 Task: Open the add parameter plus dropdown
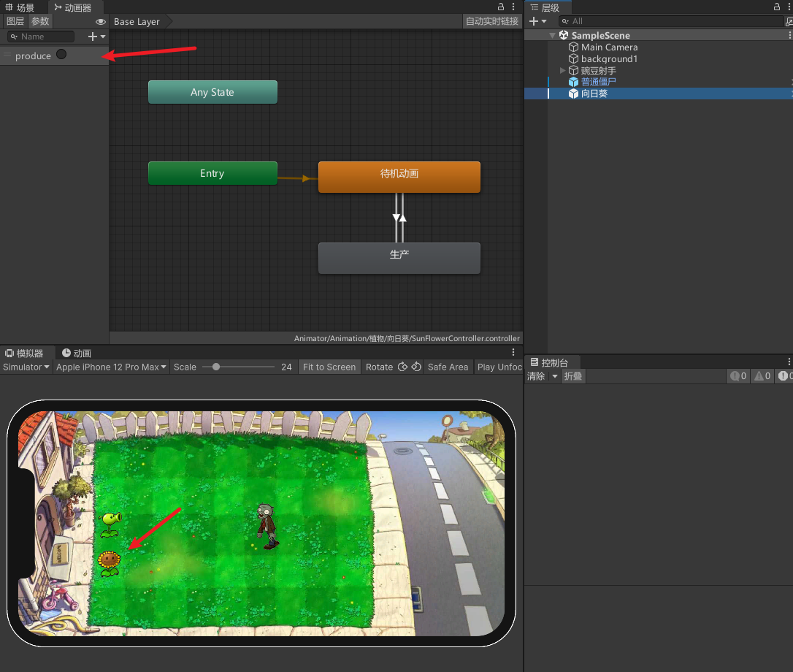pos(96,37)
